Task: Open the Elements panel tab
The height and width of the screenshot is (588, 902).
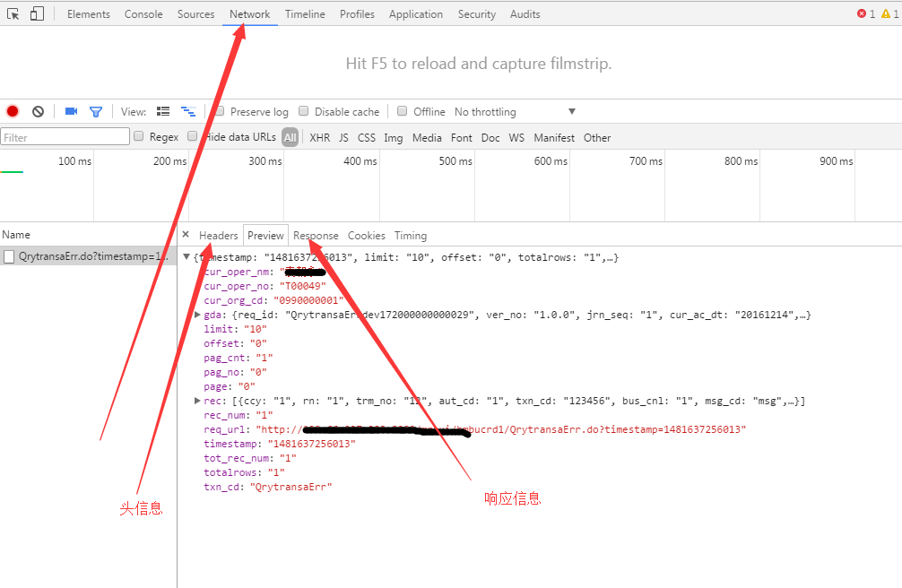Action: coord(89,14)
